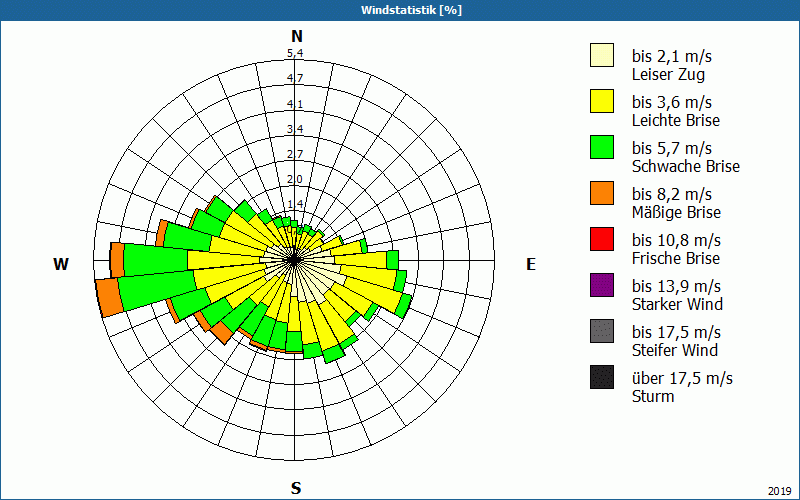Click the 5,4 radial axis label

(x=295, y=53)
